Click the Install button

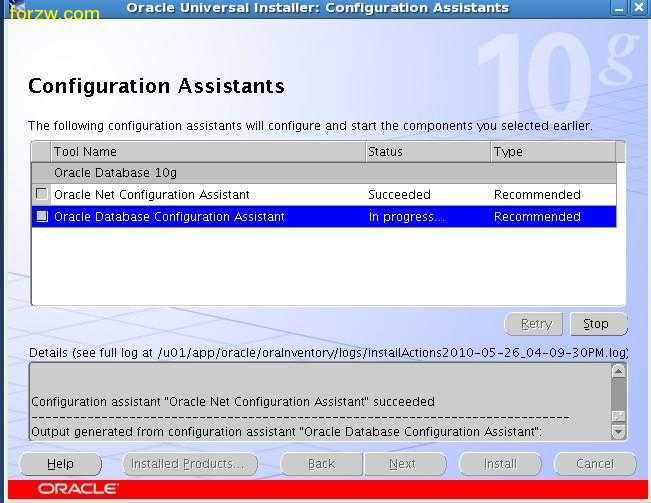point(499,464)
